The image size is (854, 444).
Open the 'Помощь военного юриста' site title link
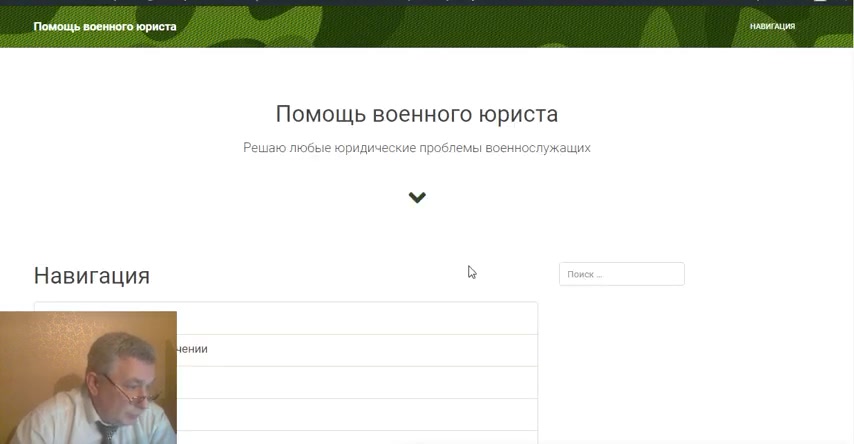[x=105, y=27]
